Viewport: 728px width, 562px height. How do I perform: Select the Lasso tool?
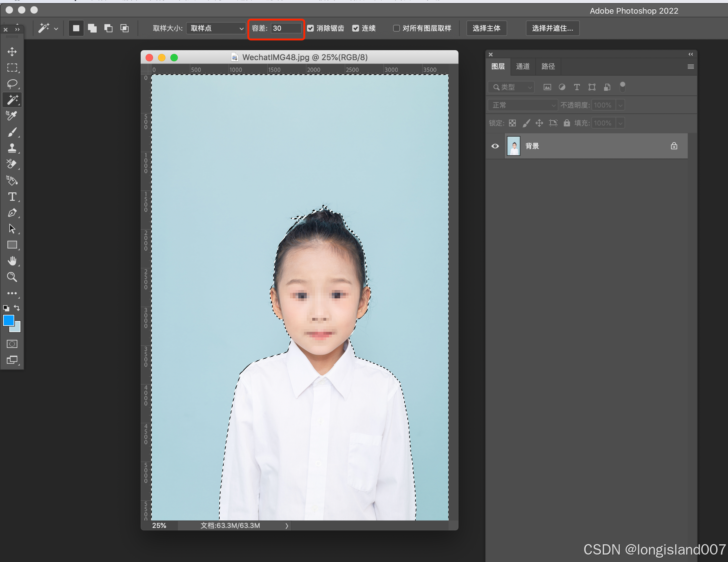tap(12, 84)
